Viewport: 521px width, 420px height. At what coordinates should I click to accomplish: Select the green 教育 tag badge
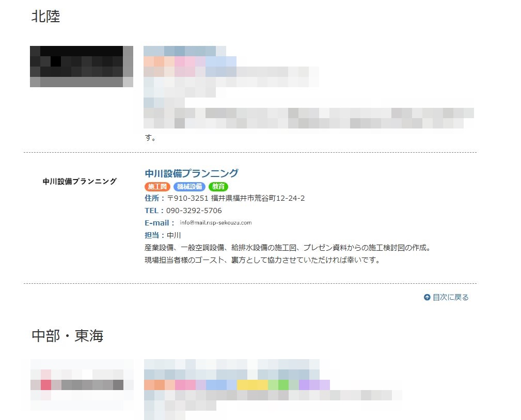(218, 187)
